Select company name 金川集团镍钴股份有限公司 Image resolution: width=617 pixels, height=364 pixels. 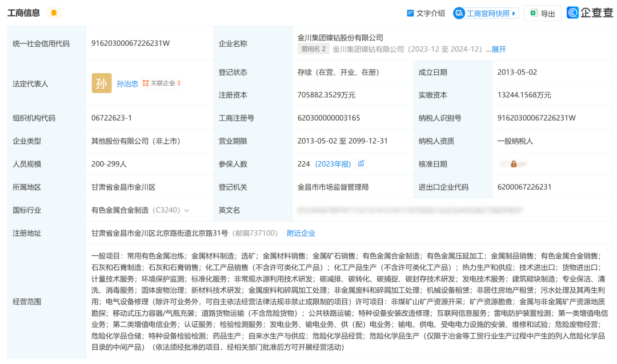tap(340, 38)
